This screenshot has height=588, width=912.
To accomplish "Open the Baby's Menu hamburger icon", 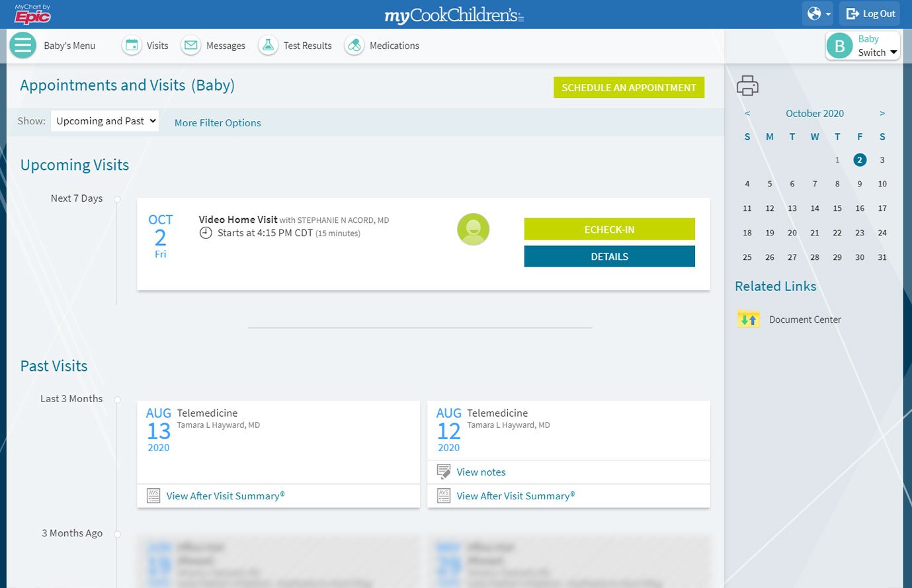I will 23,46.
